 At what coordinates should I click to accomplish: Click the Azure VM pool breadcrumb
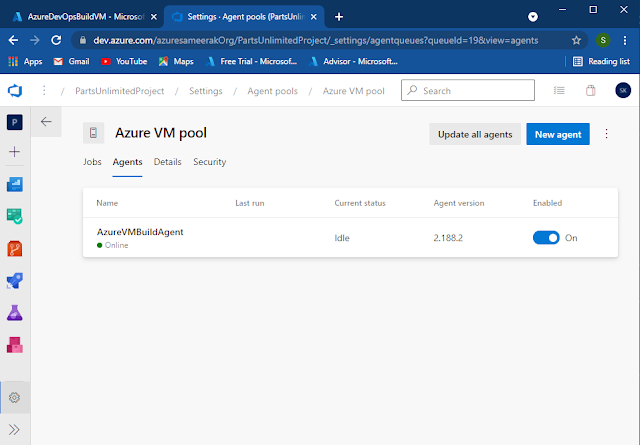(353, 91)
